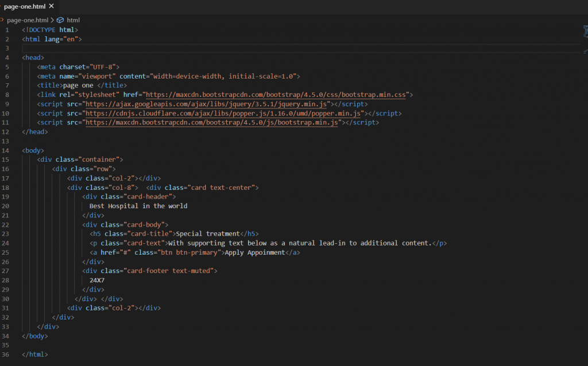Image resolution: width=588 pixels, height=366 pixels.
Task: Click the "Best Hospital in the world" text
Action: [x=138, y=206]
